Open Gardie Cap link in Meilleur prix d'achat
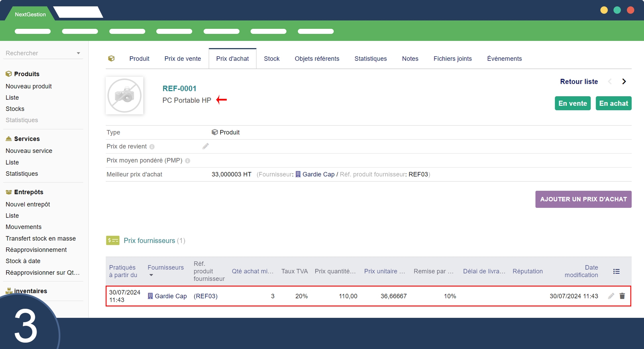 point(318,174)
